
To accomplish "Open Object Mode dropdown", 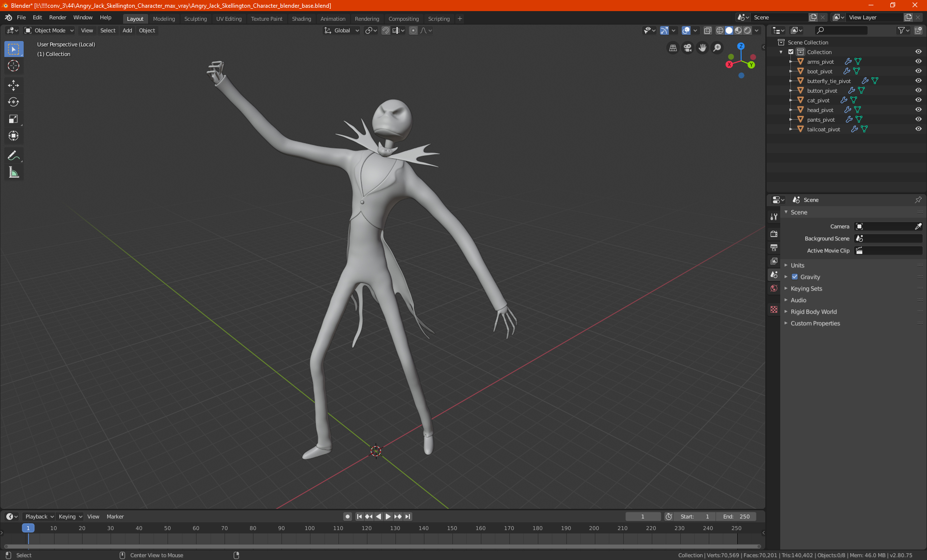I will point(49,30).
